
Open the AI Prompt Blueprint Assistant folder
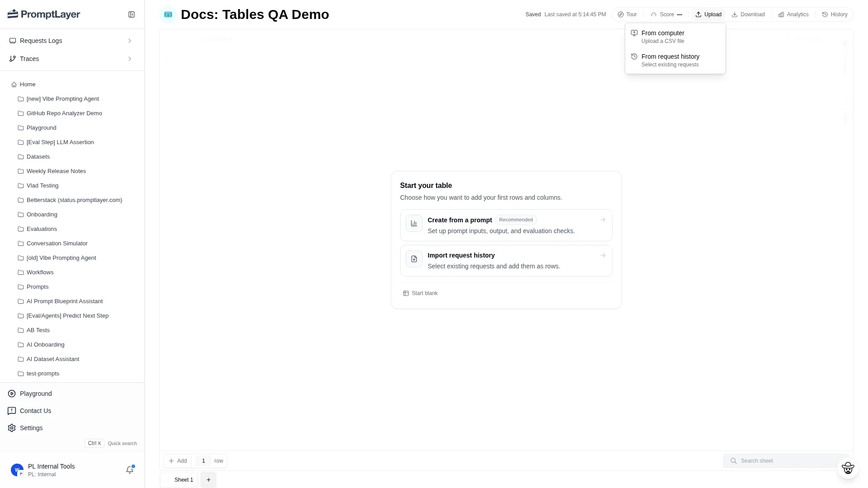click(64, 301)
